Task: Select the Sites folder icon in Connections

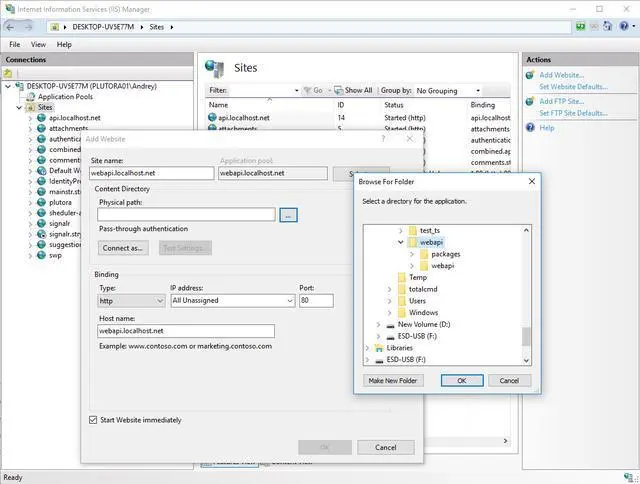Action: [x=29, y=108]
